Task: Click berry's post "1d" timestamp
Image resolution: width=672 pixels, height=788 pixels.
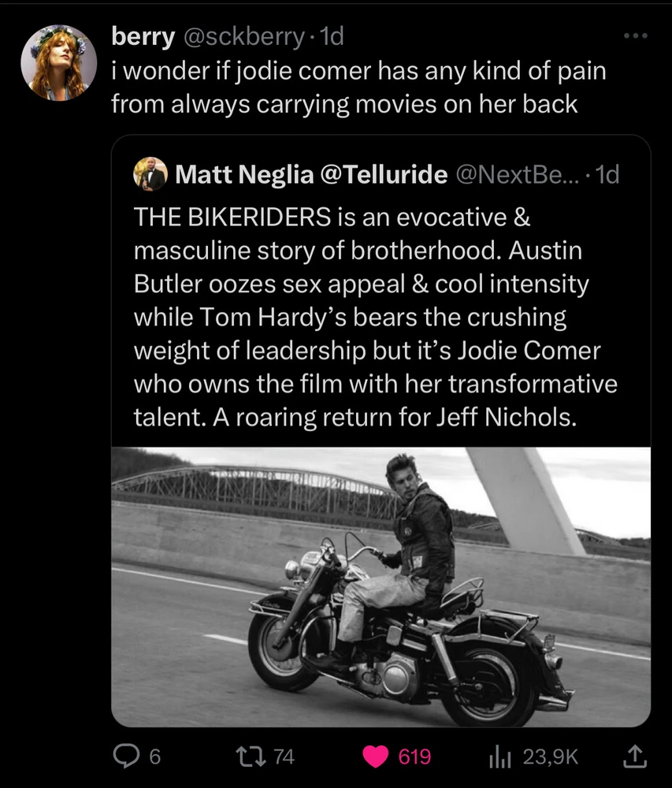Action: [x=331, y=35]
